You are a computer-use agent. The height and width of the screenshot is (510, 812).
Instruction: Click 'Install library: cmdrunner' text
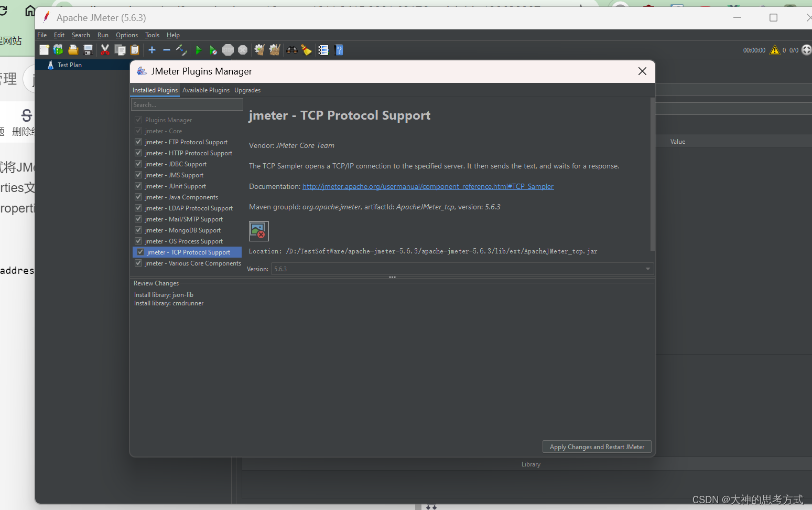coord(169,303)
